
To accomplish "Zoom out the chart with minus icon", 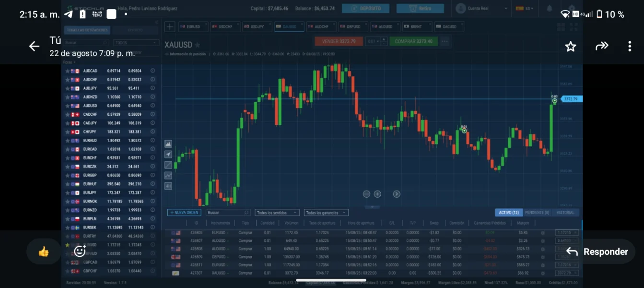I will 366,194.
